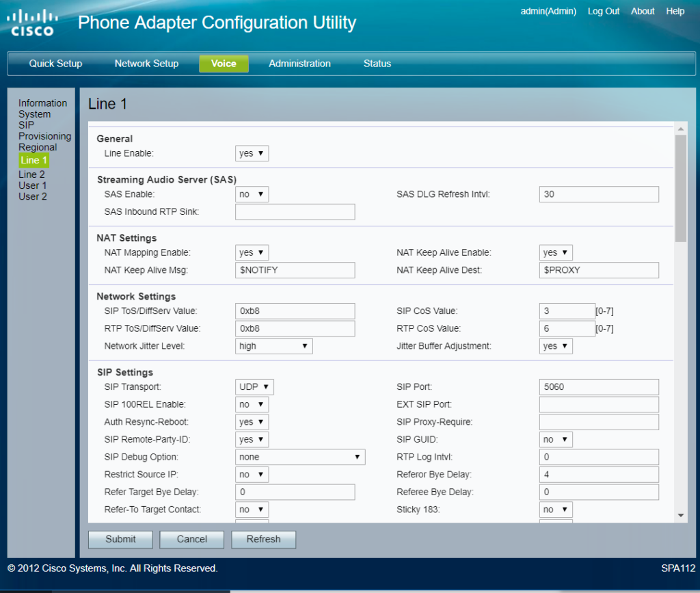The image size is (700, 593).
Task: Edit the SIP Port field
Action: [x=599, y=386]
